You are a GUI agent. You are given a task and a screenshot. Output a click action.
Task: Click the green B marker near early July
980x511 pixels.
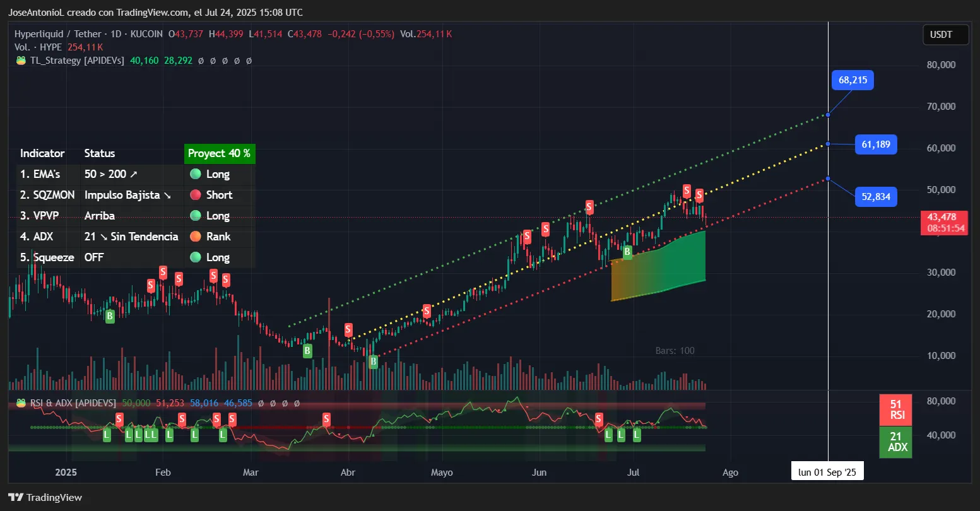pyautogui.click(x=627, y=252)
